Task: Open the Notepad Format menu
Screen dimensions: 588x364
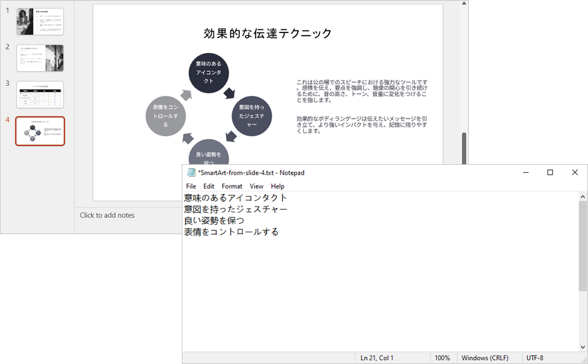Action: tap(232, 186)
